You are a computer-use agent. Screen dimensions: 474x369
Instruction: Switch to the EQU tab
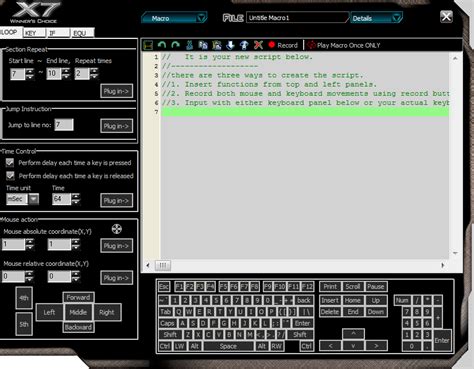(82, 33)
